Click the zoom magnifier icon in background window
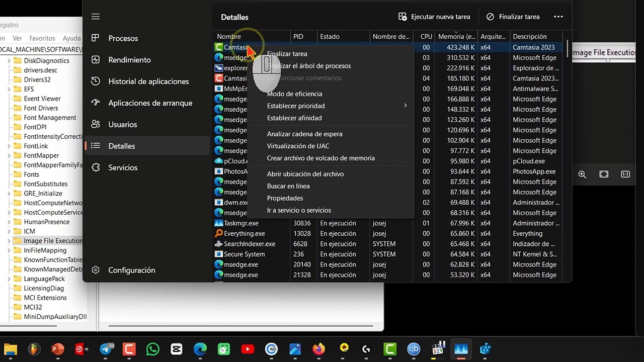This screenshot has width=644, height=362. [582, 174]
